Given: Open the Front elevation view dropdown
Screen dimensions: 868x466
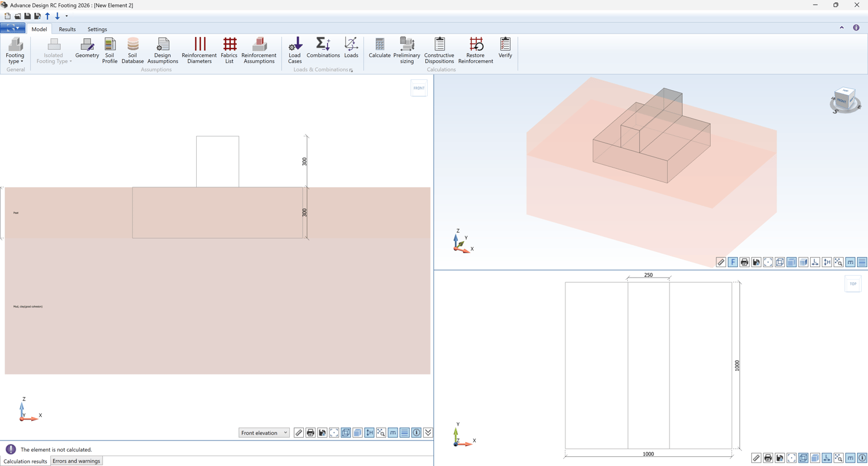Looking at the screenshot, I should [x=264, y=433].
